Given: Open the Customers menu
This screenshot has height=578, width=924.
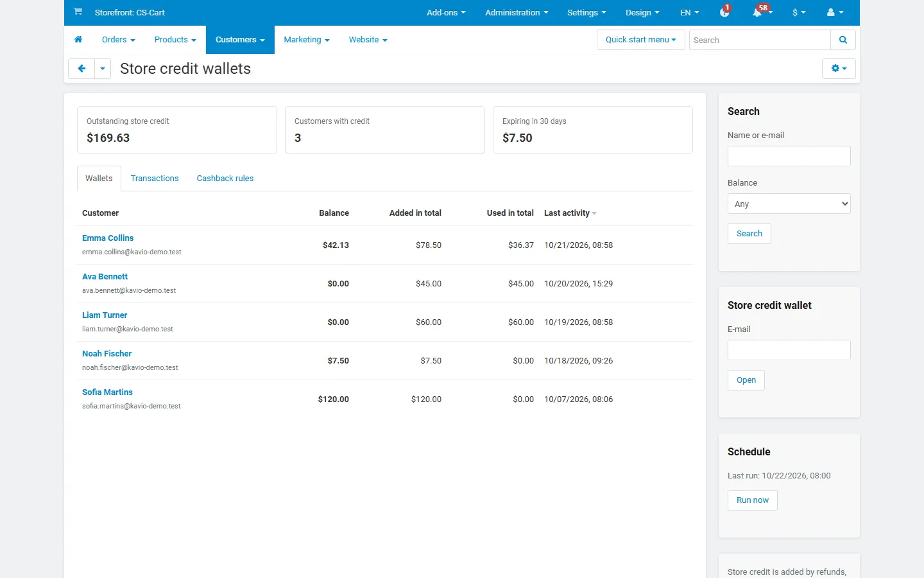Looking at the screenshot, I should (240, 40).
